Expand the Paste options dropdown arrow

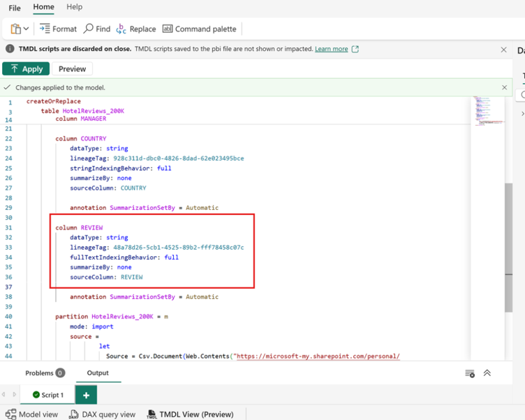coord(26,29)
